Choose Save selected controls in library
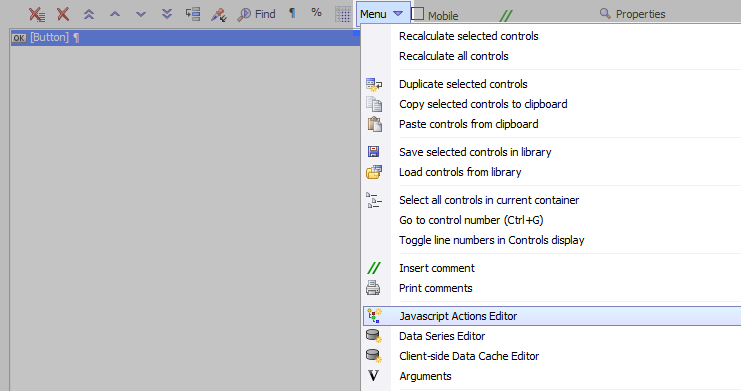The image size is (741, 391). pos(475,152)
